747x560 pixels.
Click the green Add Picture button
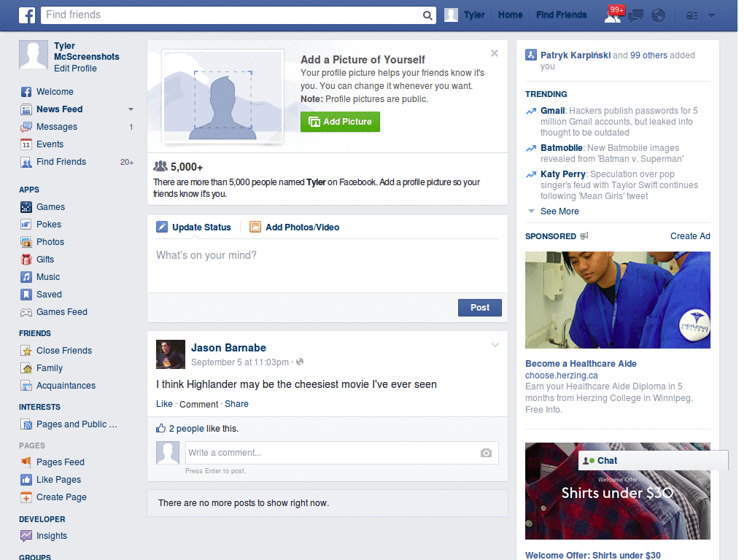tap(340, 122)
